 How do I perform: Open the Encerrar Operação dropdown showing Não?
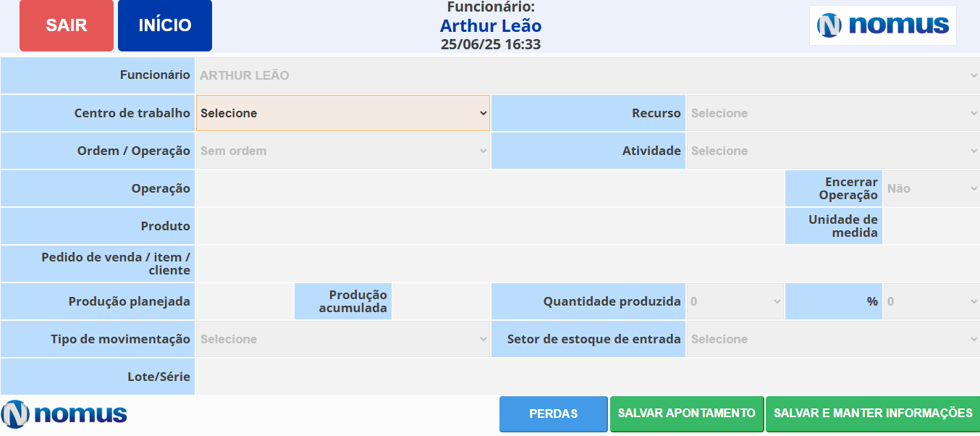931,188
